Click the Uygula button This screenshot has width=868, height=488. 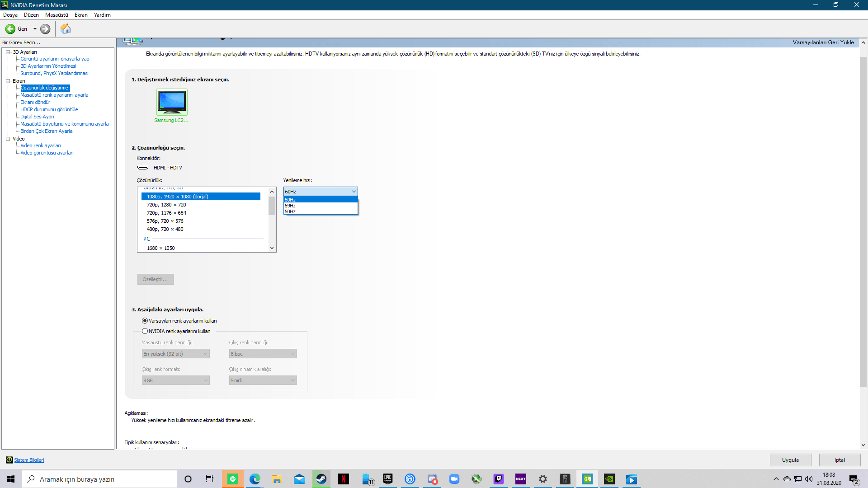tap(790, 460)
